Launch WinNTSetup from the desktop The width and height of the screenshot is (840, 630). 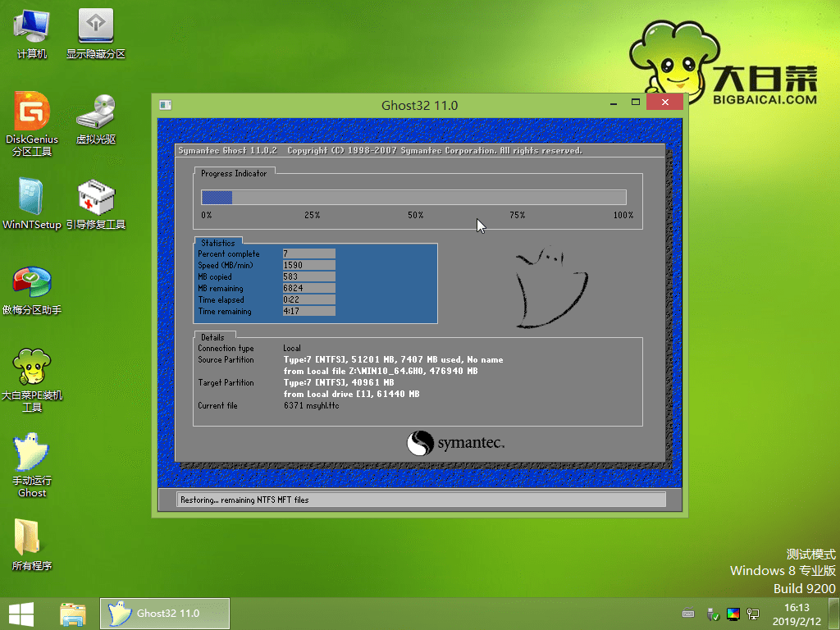point(32,204)
